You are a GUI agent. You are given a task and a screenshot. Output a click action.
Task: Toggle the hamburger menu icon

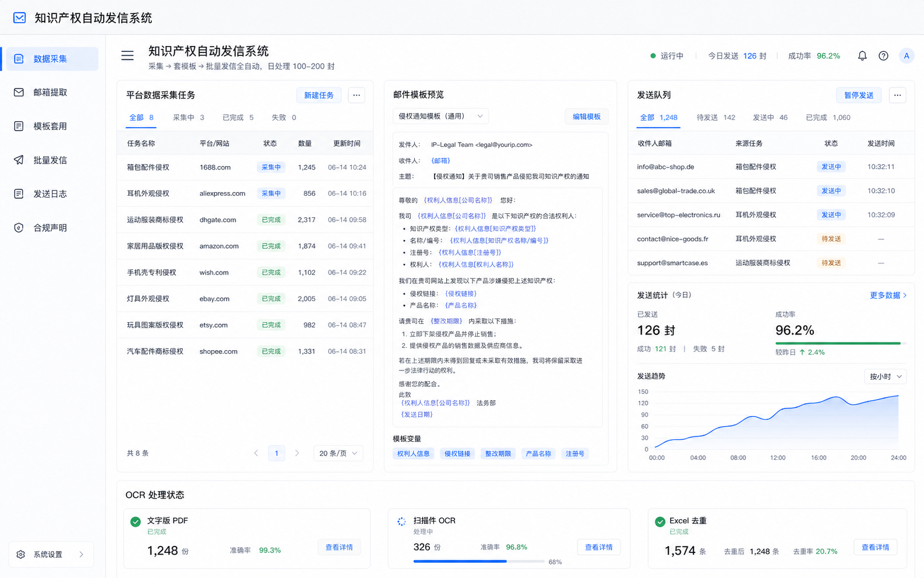pyautogui.click(x=128, y=55)
